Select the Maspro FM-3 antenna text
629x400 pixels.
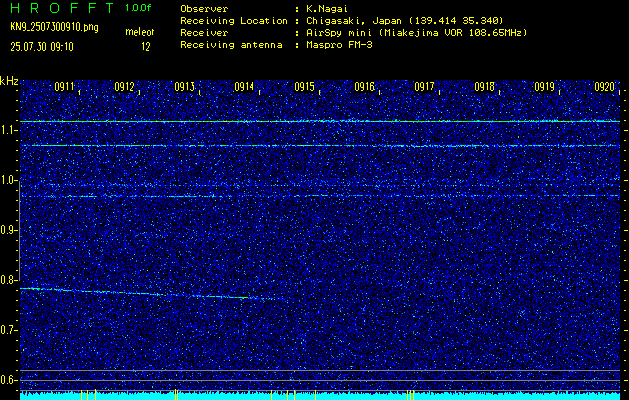coord(339,45)
